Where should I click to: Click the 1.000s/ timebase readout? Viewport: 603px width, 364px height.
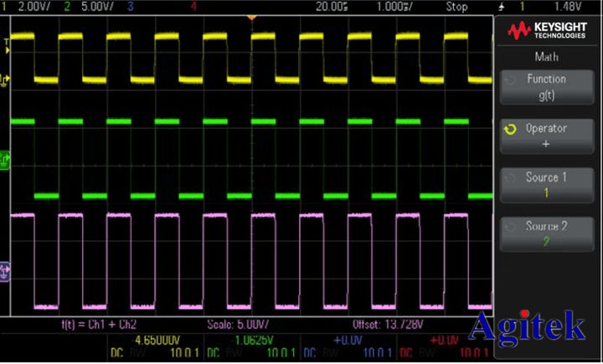tap(394, 7)
